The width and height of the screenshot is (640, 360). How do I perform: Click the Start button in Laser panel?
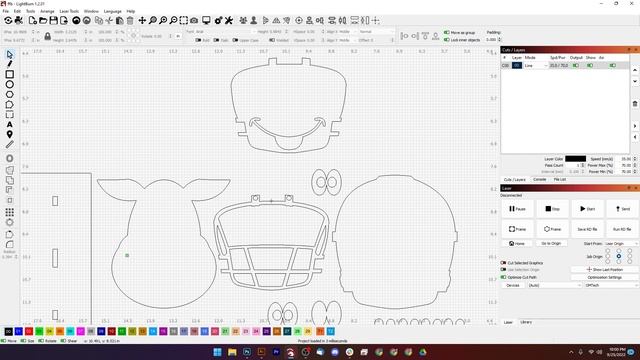click(587, 209)
